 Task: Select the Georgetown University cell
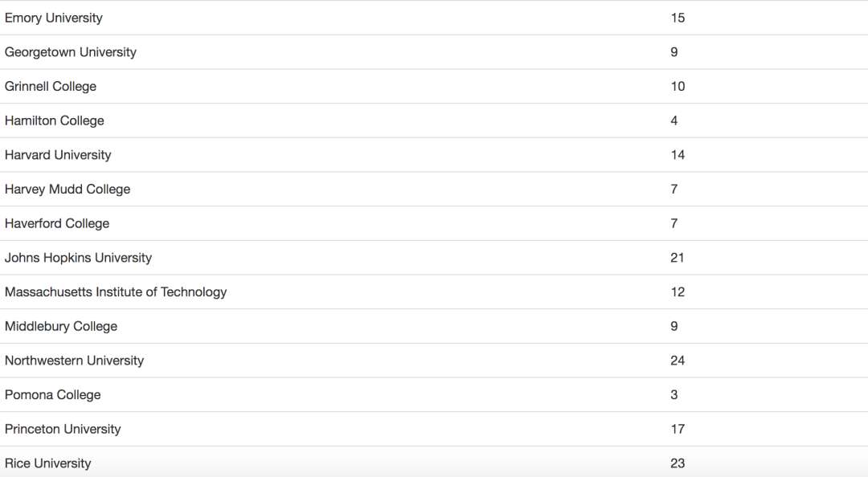[x=71, y=52]
